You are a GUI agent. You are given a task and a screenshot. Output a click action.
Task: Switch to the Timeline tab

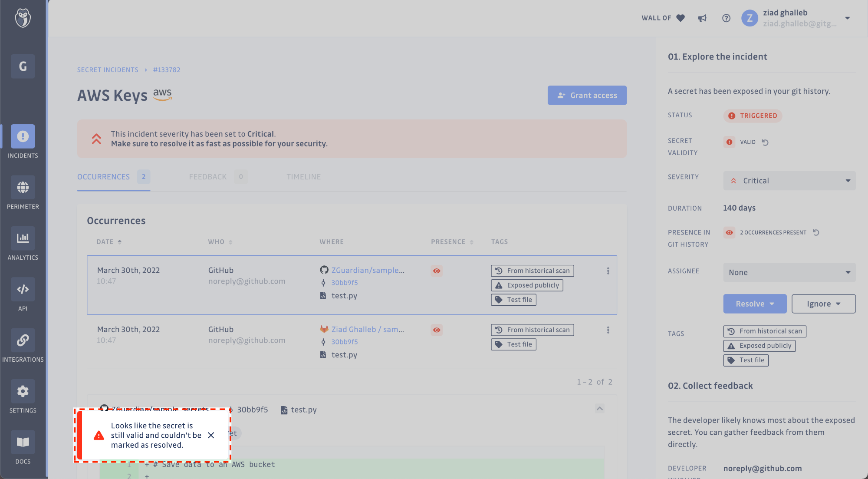303,177
